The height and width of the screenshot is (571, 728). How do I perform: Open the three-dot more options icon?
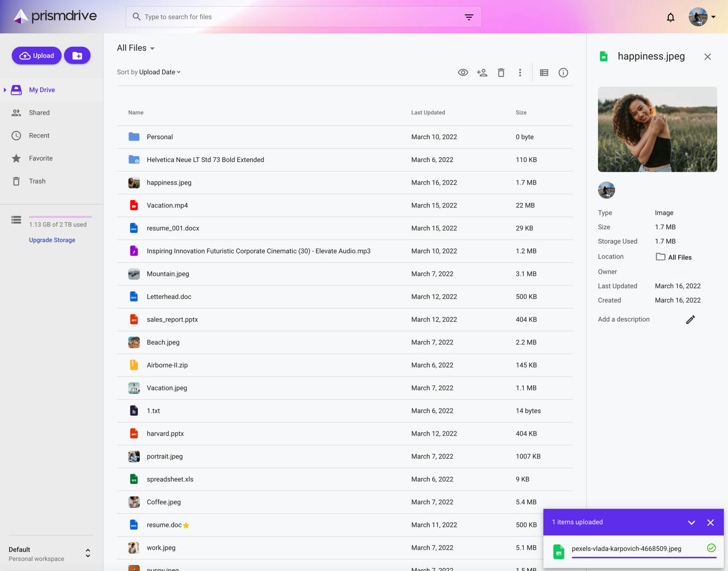tap(520, 72)
